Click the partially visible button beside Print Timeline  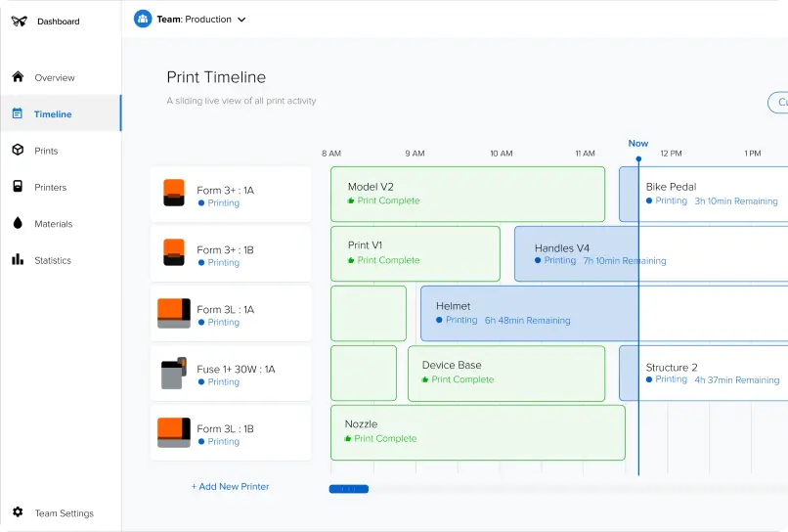coord(778,103)
